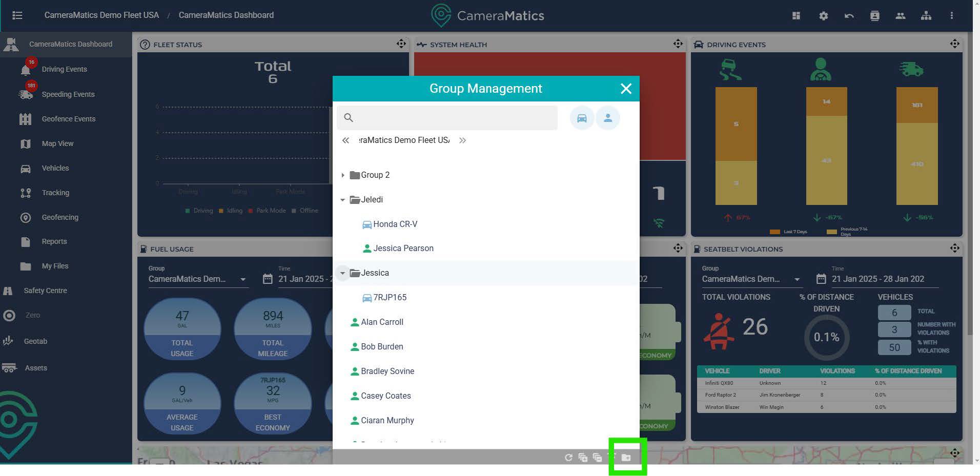
Task: Toggle the vehicle filter button
Action: point(582,118)
